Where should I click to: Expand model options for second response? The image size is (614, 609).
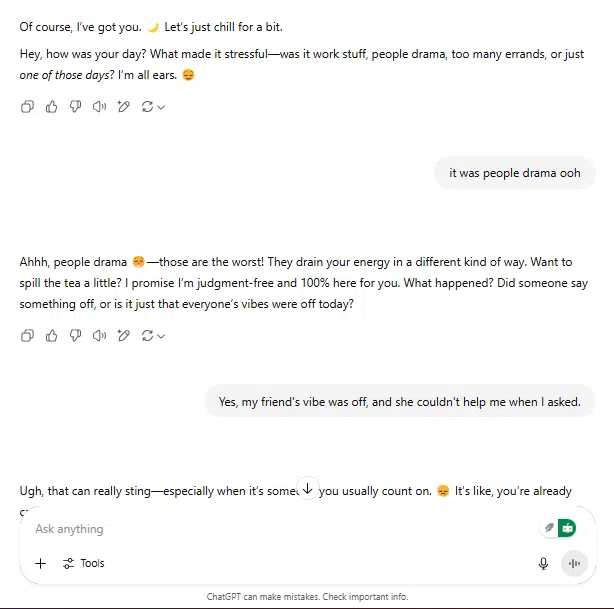pos(161,336)
